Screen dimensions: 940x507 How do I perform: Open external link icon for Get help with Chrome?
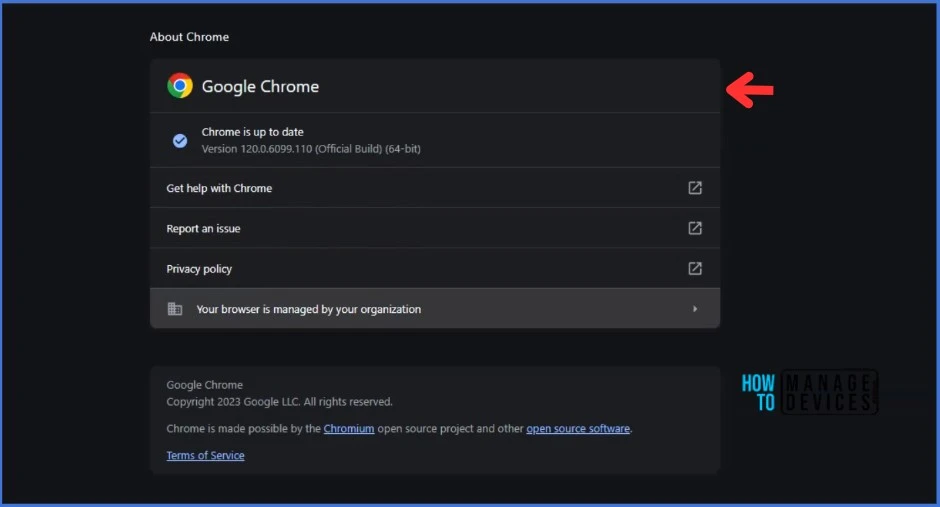695,188
